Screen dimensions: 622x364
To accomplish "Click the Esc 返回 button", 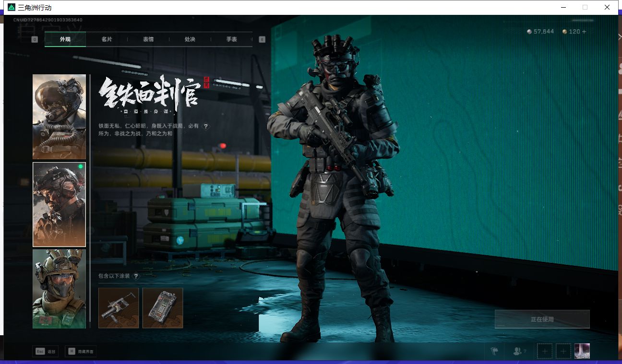I will click(45, 352).
